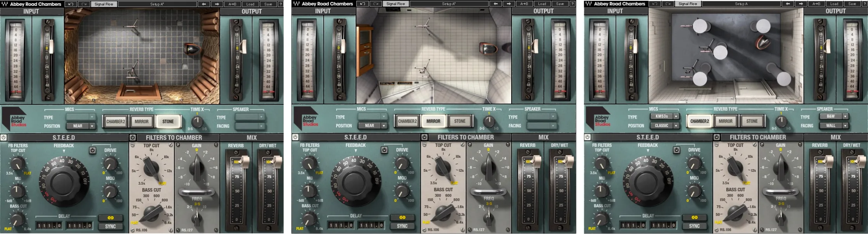The width and height of the screenshot is (868, 234).
Task: Click the INPUT level fader in right plugin
Action: coord(636,47)
